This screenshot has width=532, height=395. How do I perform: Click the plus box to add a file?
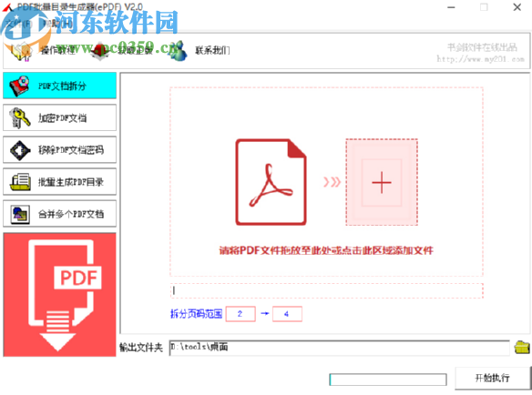tap(382, 182)
